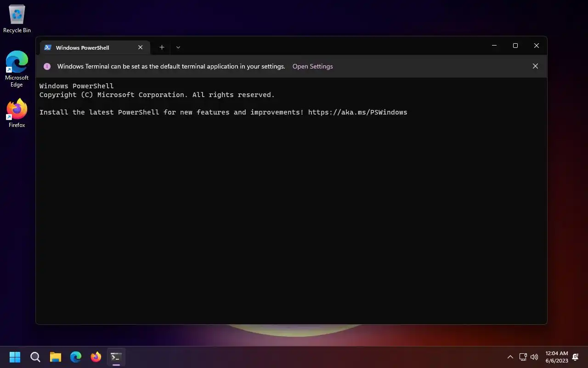Screen dimensions: 588x368
Task: Select the Firefox desktop shortcut
Action: coord(17,113)
